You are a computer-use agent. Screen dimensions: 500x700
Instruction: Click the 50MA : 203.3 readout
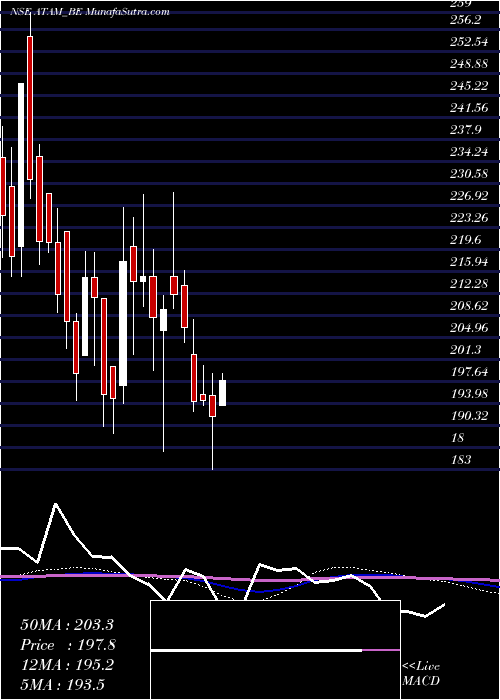[x=67, y=625]
